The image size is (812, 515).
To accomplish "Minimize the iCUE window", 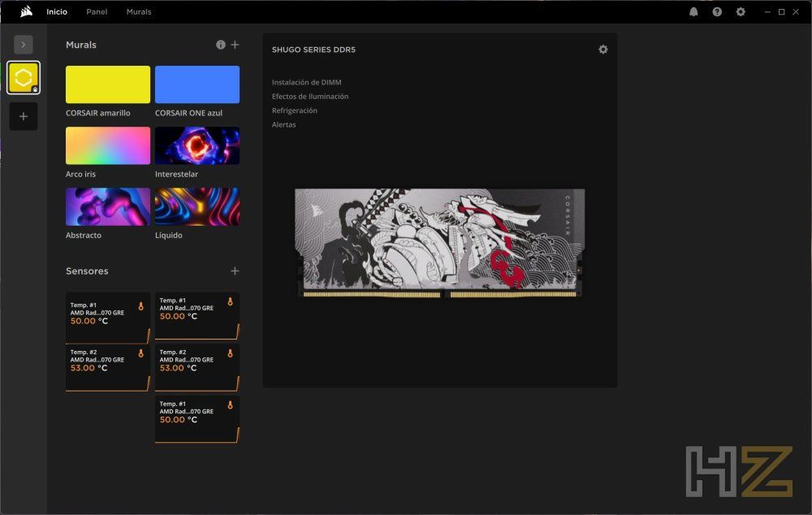I will coord(767,11).
